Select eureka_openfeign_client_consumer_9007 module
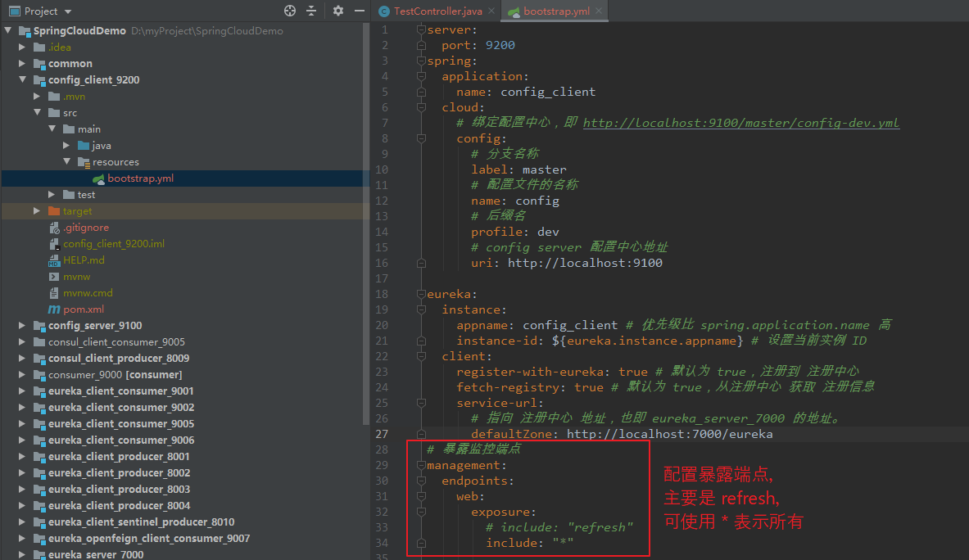969x560 pixels. point(149,539)
